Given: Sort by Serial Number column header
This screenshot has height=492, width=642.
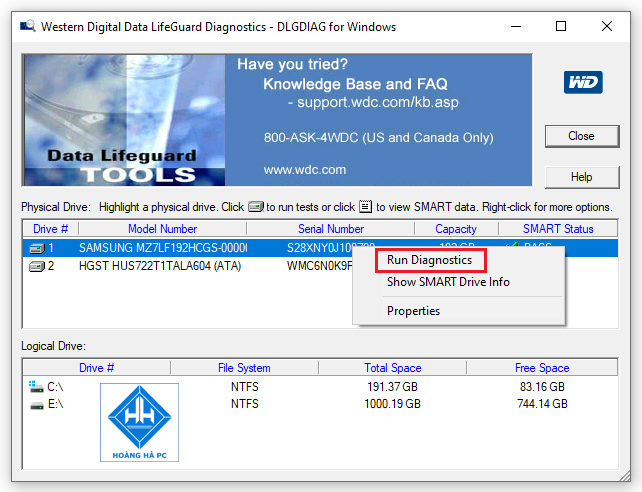Looking at the screenshot, I should tap(331, 229).
